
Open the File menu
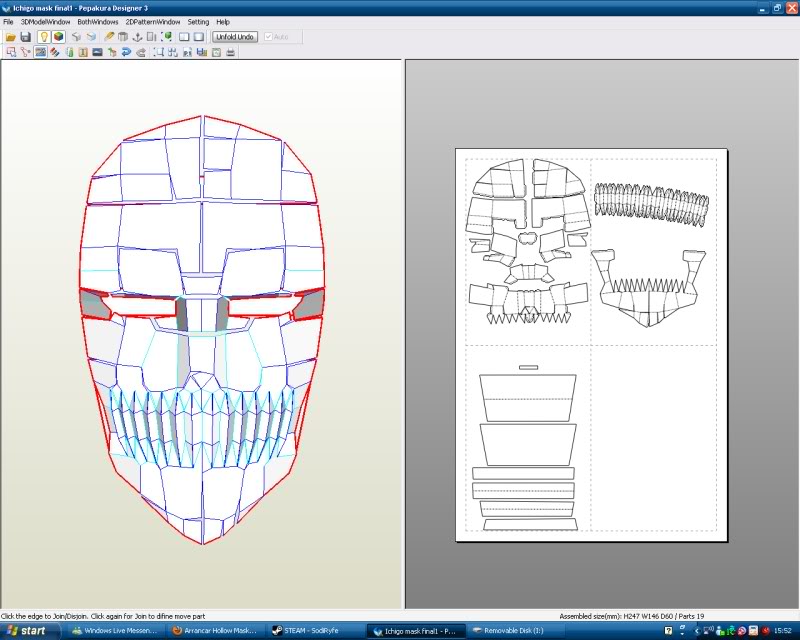click(x=8, y=22)
